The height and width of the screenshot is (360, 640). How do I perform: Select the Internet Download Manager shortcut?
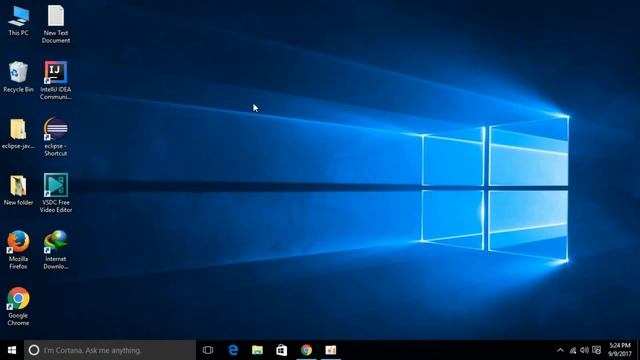click(x=56, y=250)
